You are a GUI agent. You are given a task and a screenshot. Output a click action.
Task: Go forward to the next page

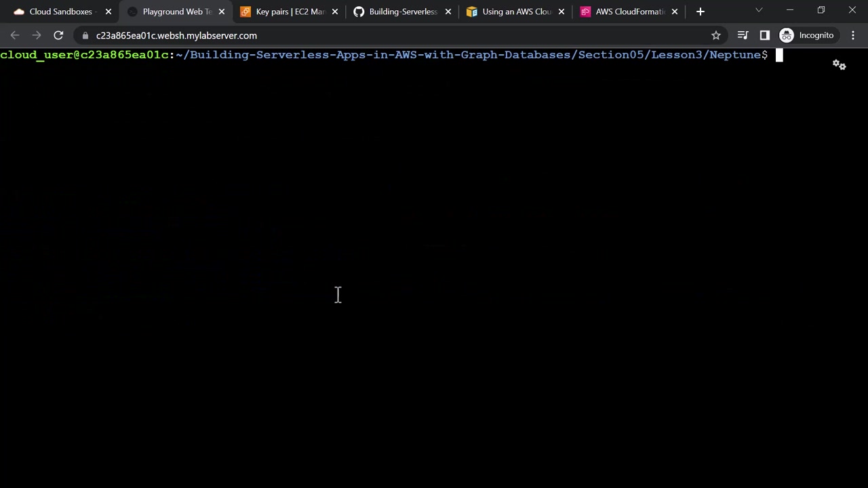pos(37,35)
